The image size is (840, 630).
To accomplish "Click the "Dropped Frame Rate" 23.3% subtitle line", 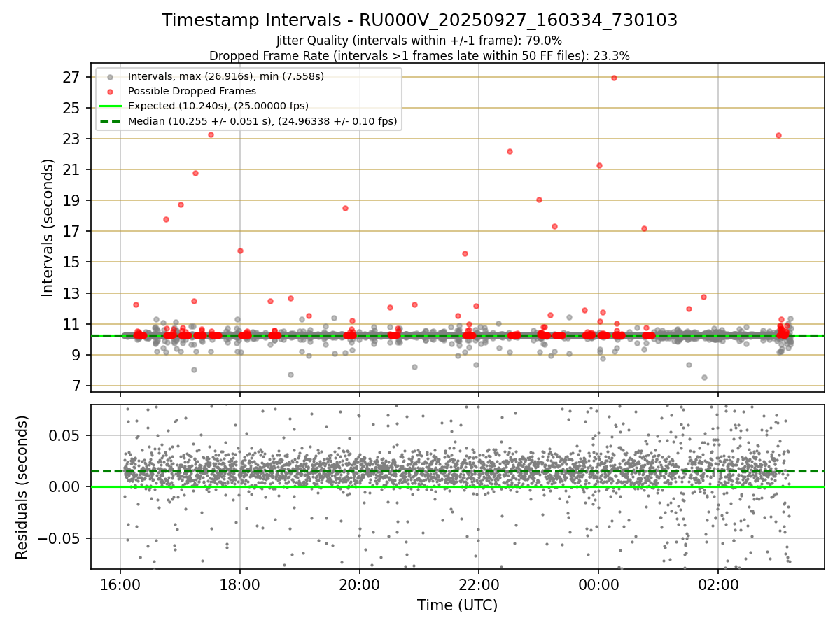I will pos(419,56).
